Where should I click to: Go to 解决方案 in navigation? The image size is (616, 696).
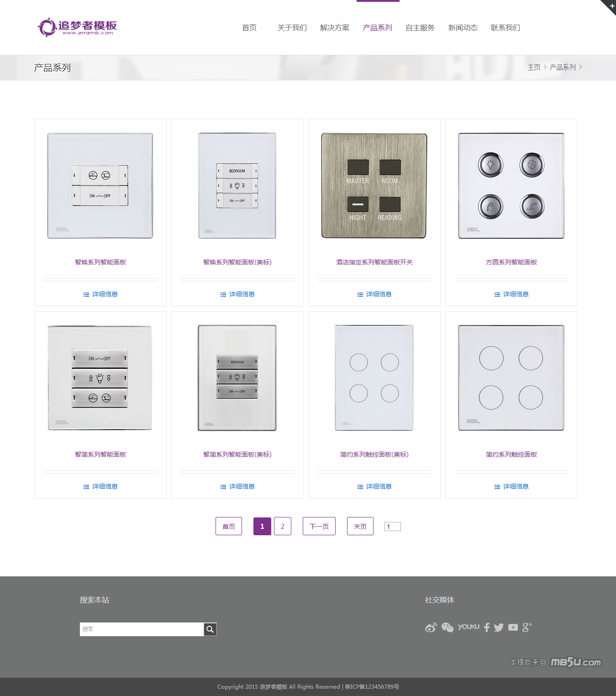[335, 28]
